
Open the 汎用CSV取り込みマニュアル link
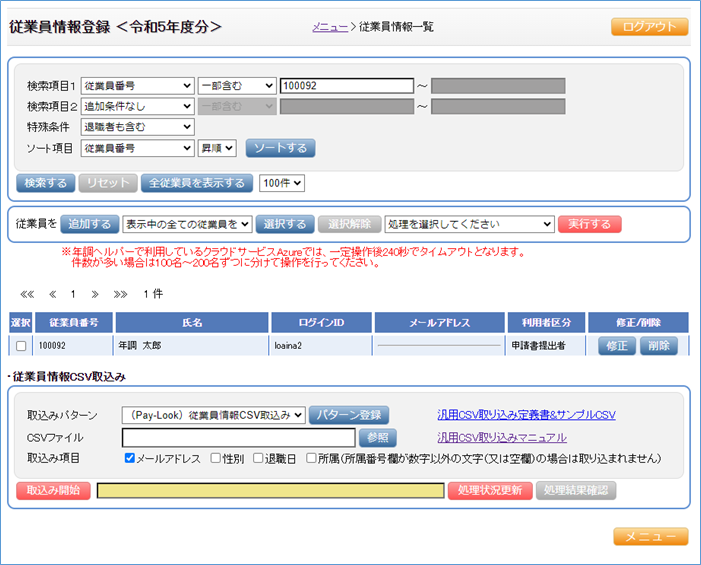(x=501, y=437)
